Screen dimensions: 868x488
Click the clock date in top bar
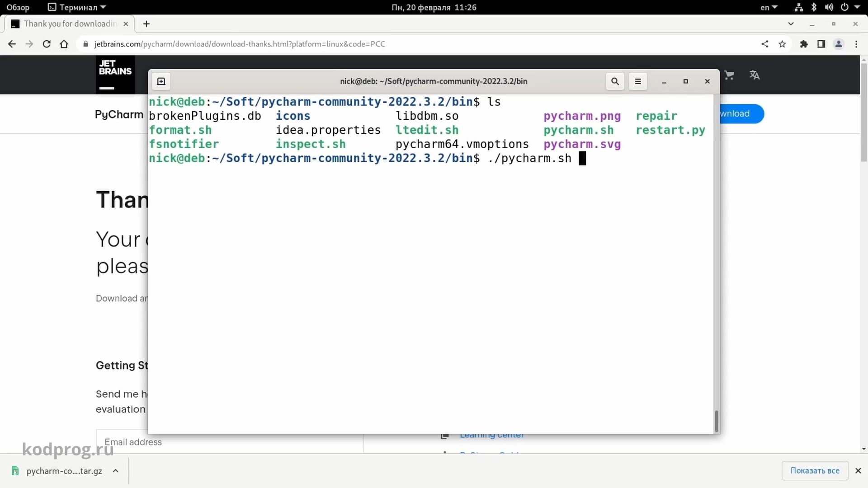pos(434,7)
